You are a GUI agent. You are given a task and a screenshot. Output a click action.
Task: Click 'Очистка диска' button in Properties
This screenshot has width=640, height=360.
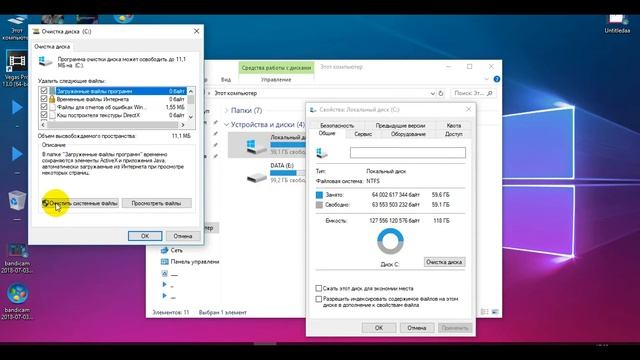444,262
